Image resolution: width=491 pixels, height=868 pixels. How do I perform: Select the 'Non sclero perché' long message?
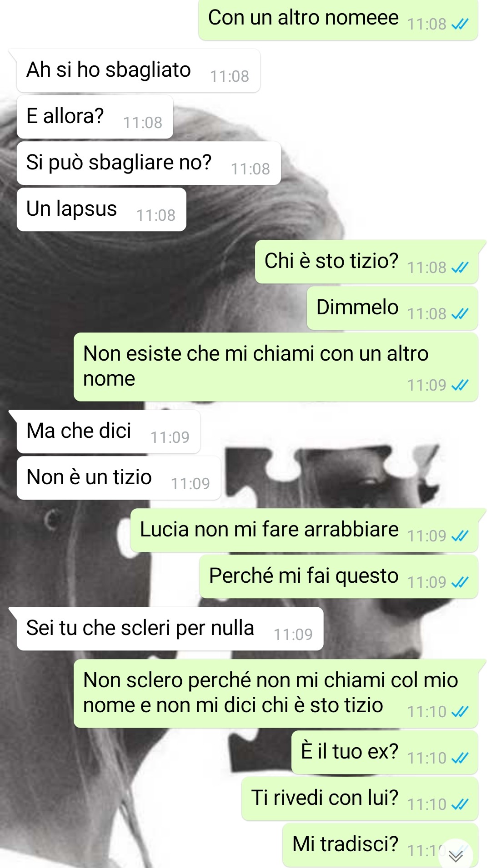coord(276,694)
